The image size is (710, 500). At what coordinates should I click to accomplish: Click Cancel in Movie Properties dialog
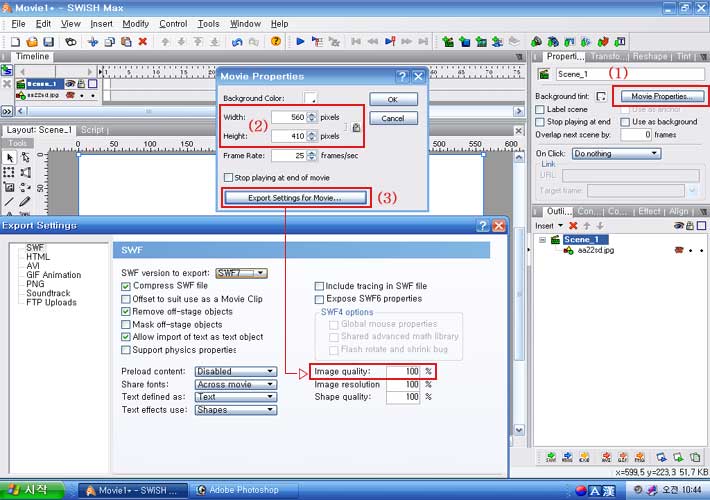[393, 118]
